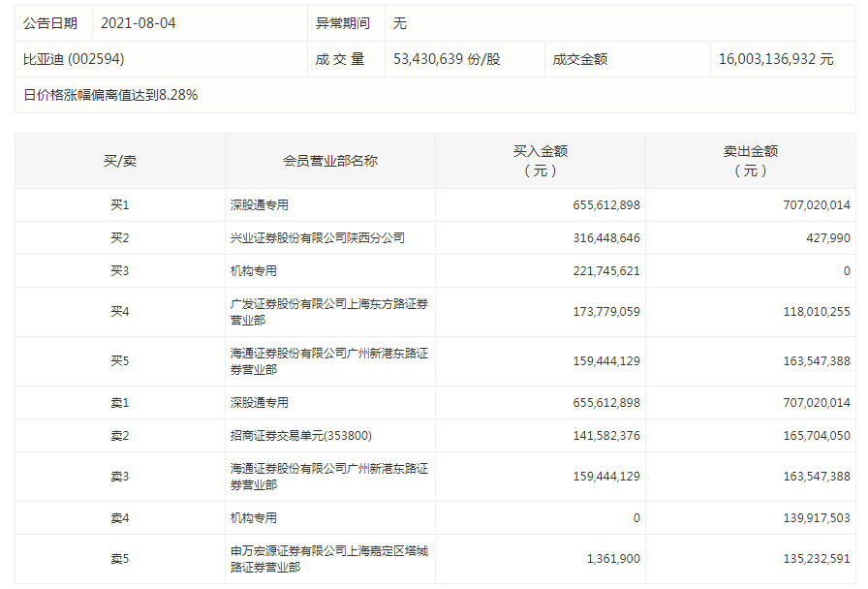Click the 0 sell amount in 买3 row
868x589 pixels.
point(847,271)
